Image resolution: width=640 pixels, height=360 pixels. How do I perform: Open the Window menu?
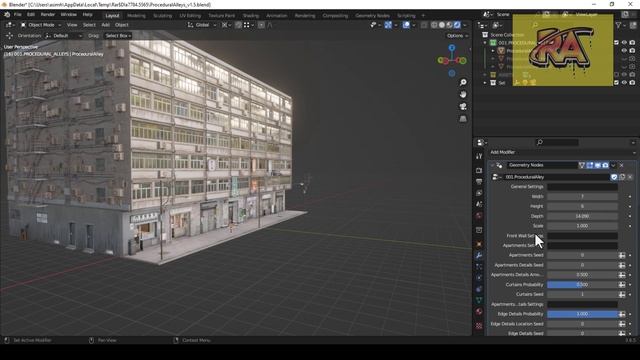click(69, 15)
